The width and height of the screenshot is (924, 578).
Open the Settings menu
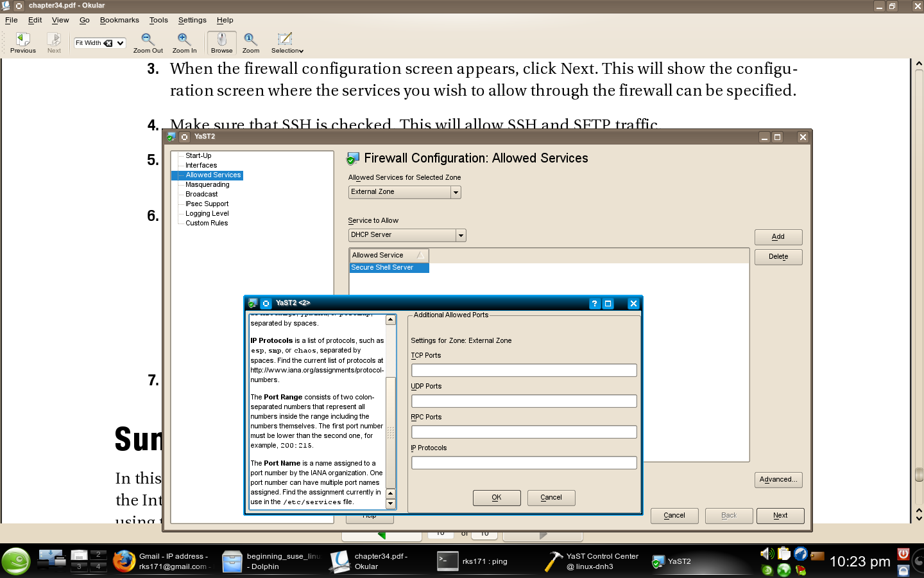pos(193,20)
